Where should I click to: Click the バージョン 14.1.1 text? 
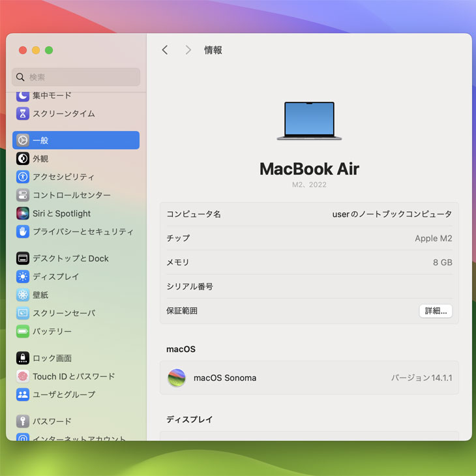[422, 378]
